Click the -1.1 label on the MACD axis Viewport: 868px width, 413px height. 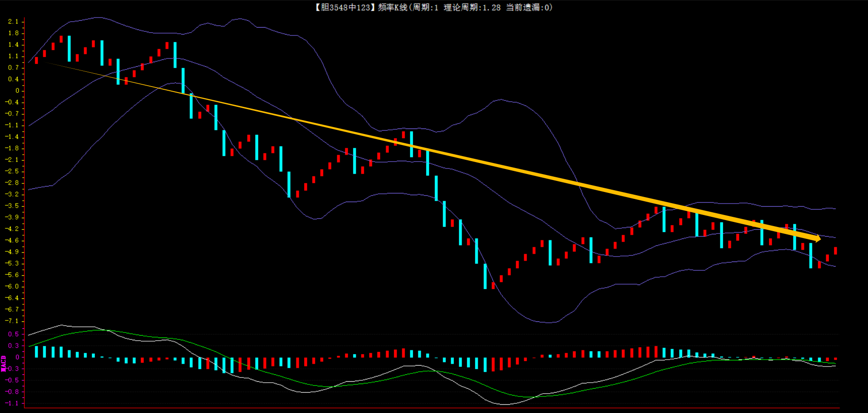point(12,403)
